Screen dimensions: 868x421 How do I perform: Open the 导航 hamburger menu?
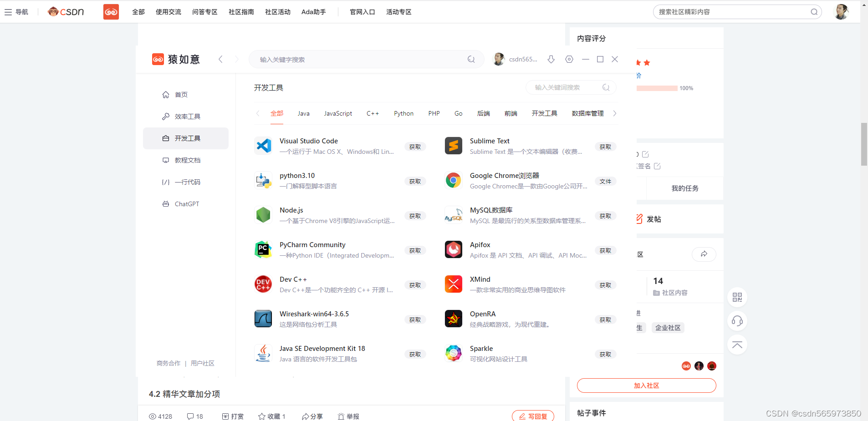(16, 12)
